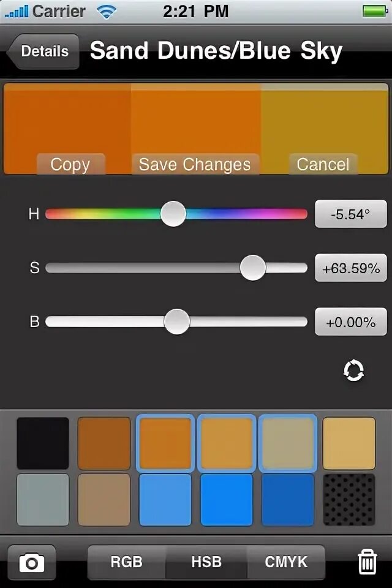392x588 pixels.
Task: Tap the Copy button
Action: [70, 164]
